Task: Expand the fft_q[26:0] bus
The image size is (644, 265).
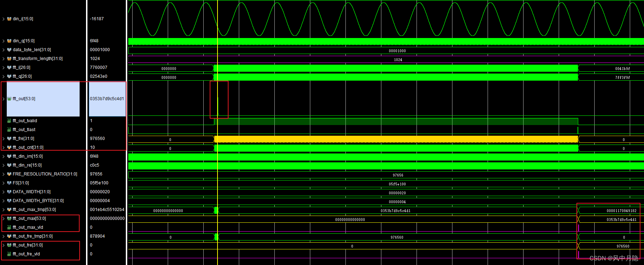Action: [x=4, y=76]
